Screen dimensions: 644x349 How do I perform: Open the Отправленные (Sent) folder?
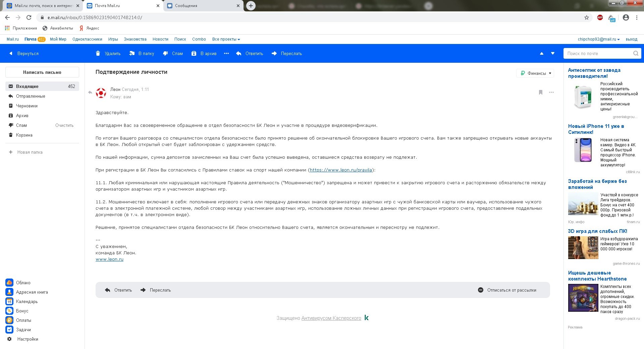coord(31,96)
